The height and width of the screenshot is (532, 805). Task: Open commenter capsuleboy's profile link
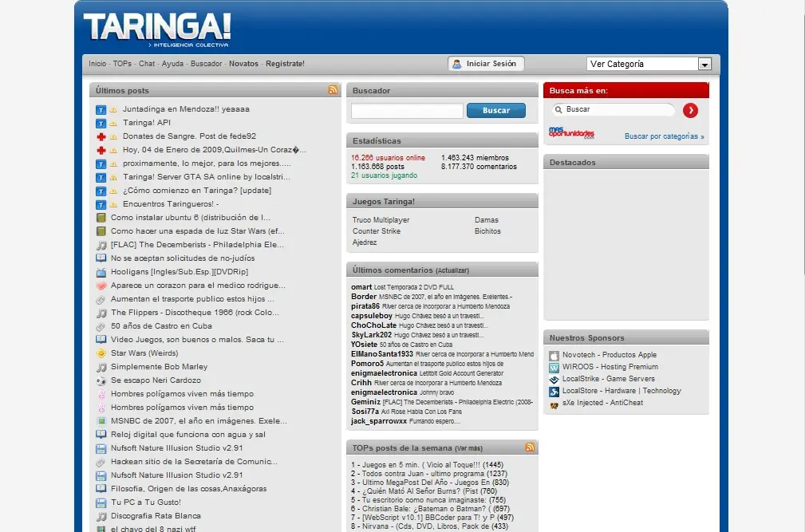[372, 316]
